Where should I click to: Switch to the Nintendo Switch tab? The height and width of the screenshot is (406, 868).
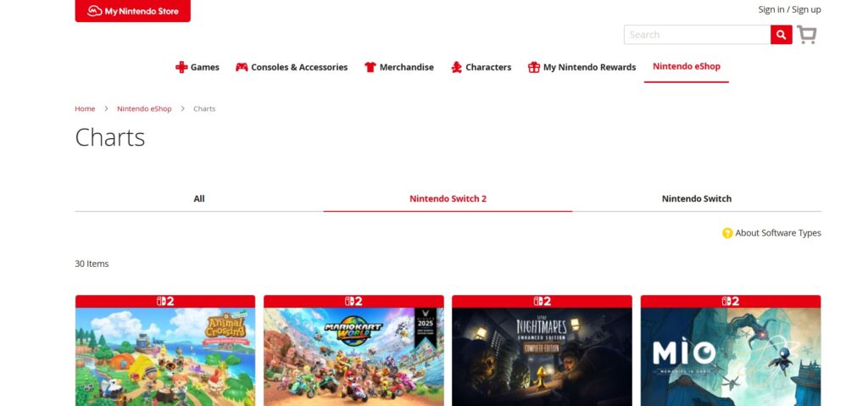[696, 198]
